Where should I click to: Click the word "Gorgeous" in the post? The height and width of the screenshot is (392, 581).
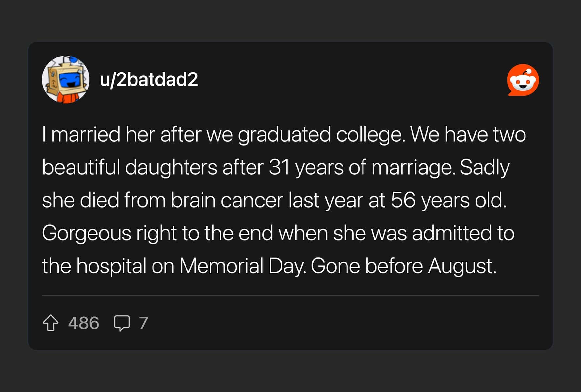click(87, 233)
